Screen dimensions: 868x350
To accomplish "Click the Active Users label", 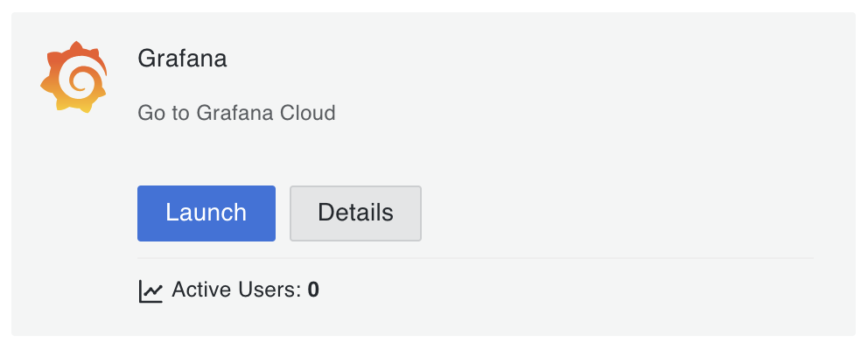I will pyautogui.click(x=236, y=290).
